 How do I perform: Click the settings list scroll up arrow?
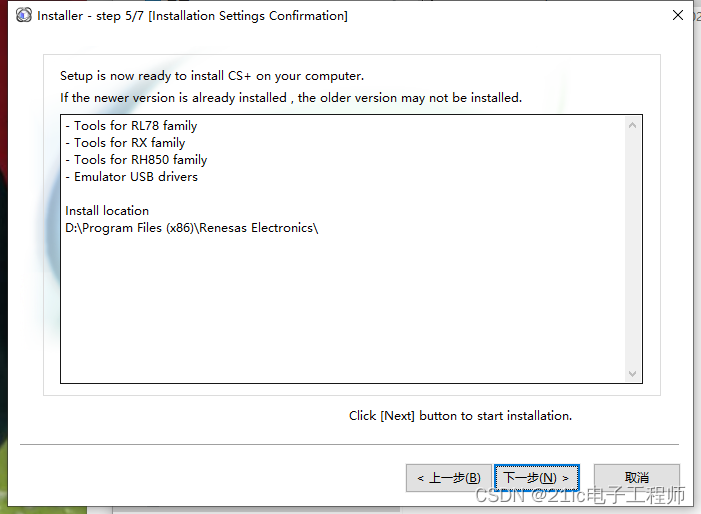(x=632, y=126)
